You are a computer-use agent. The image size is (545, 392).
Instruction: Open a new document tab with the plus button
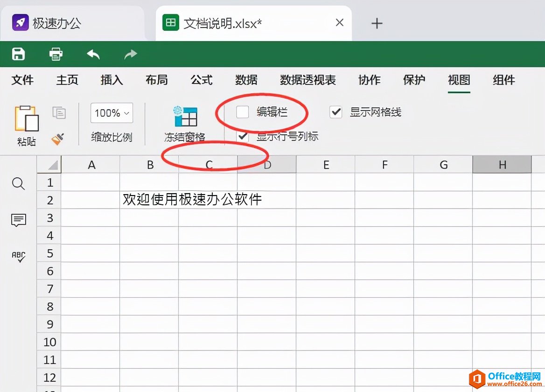coord(377,22)
